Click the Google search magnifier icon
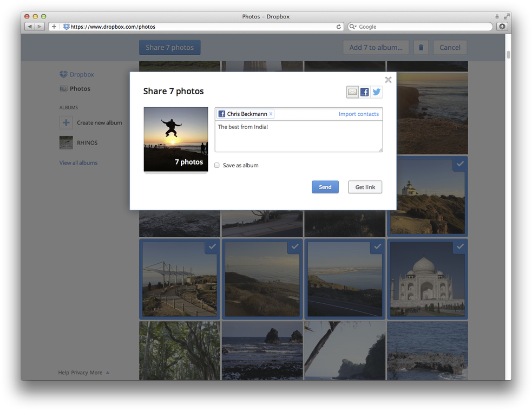 tap(352, 27)
